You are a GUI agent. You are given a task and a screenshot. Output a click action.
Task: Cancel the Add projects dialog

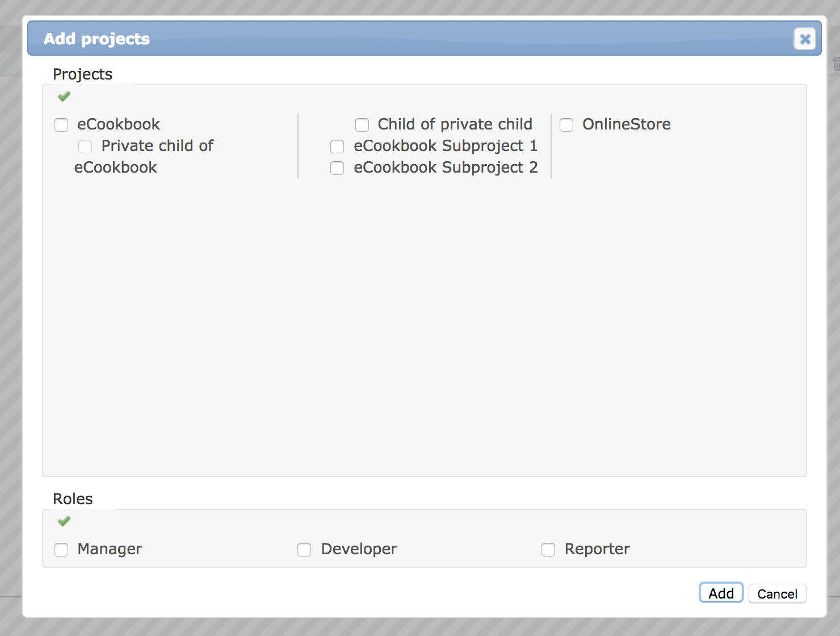click(778, 593)
